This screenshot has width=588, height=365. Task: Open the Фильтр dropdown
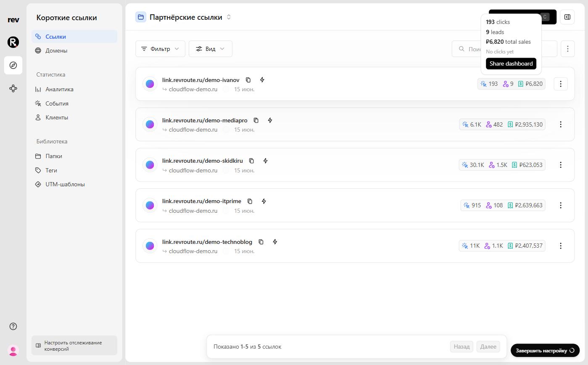click(x=160, y=49)
